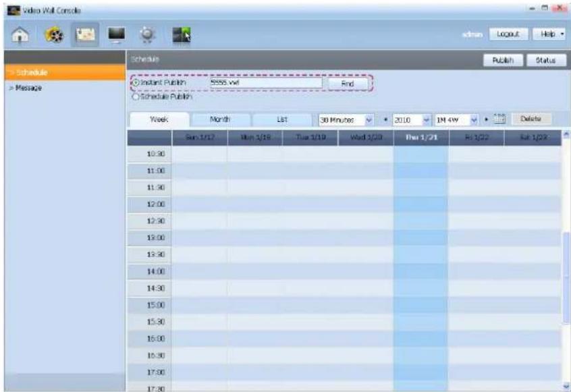Click the 17:00 time row label

coord(149,372)
